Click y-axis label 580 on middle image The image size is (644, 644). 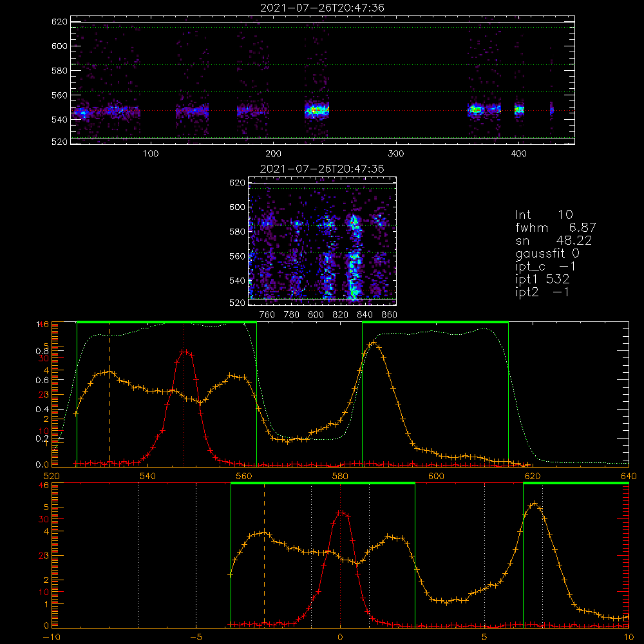(237, 232)
